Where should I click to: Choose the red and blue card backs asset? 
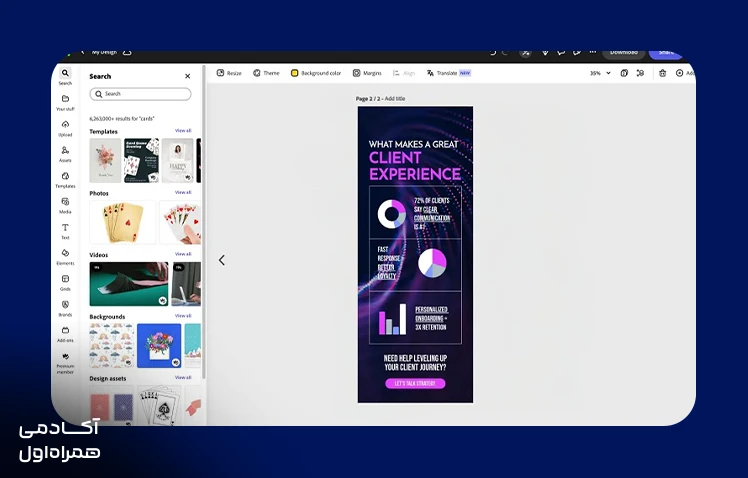[112, 405]
